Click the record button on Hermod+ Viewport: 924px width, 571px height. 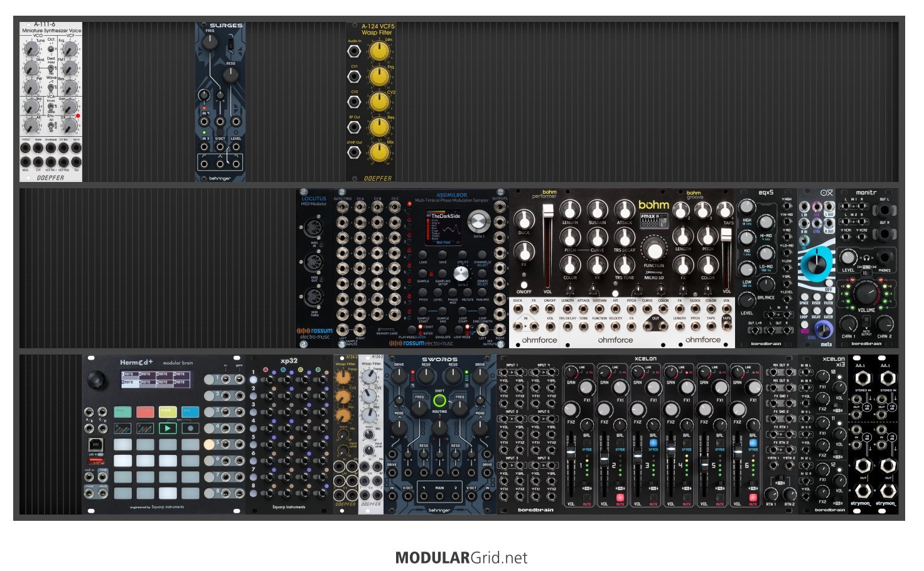point(190,428)
